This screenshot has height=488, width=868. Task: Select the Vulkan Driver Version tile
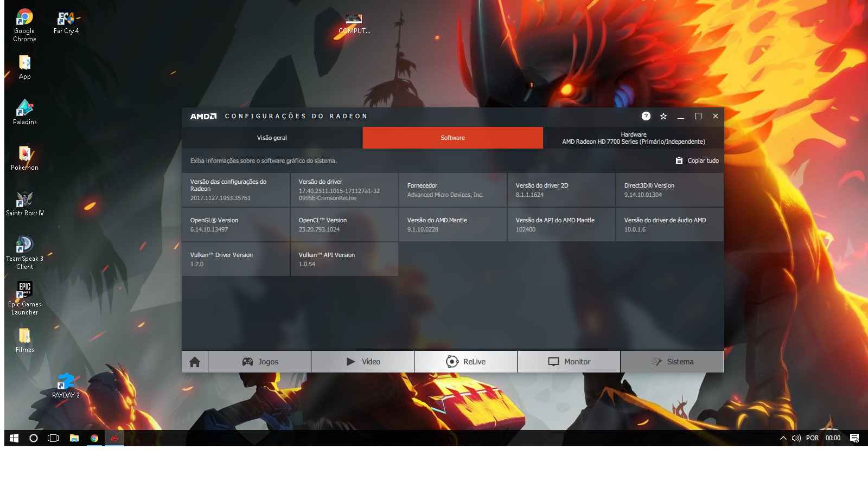[236, 259]
